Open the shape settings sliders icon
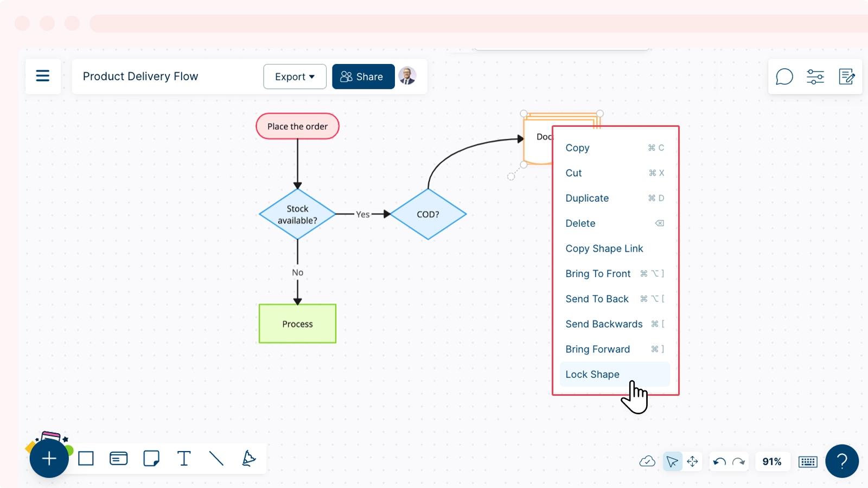 (x=815, y=76)
